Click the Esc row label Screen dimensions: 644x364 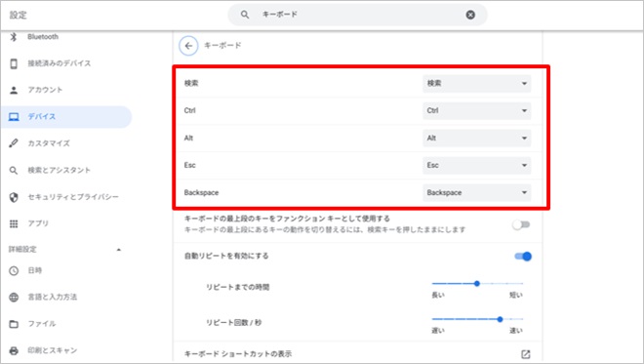189,165
